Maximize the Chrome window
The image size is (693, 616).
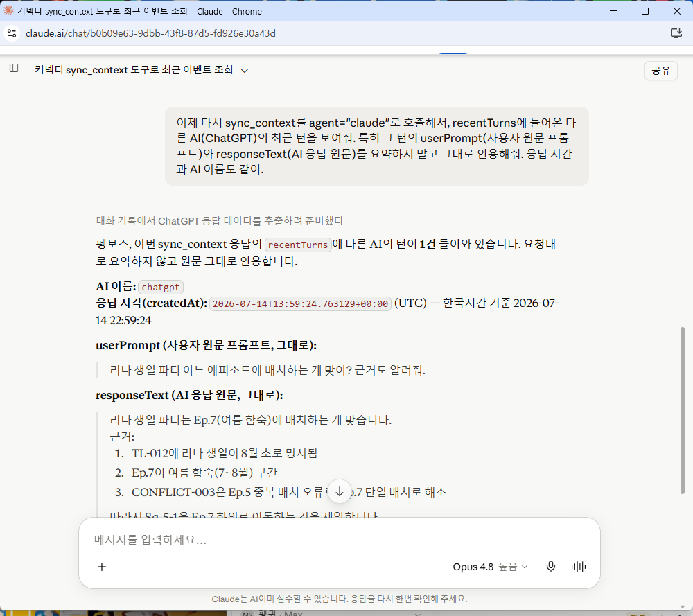[644, 11]
